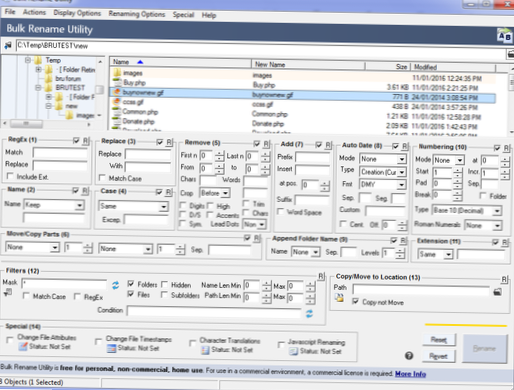Reset Auto Date (8) section with R button

point(405,146)
